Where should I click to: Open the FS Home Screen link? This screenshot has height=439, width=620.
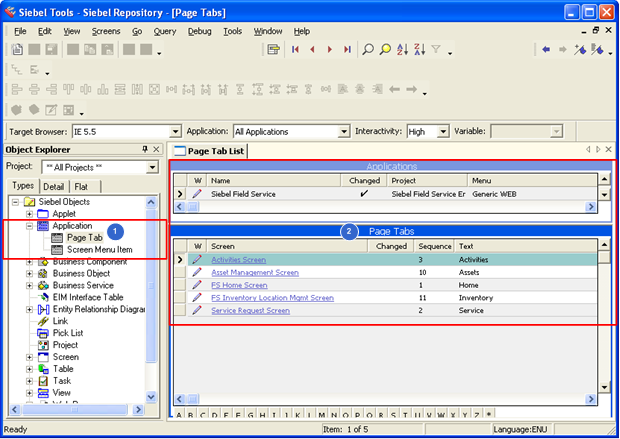(x=239, y=285)
